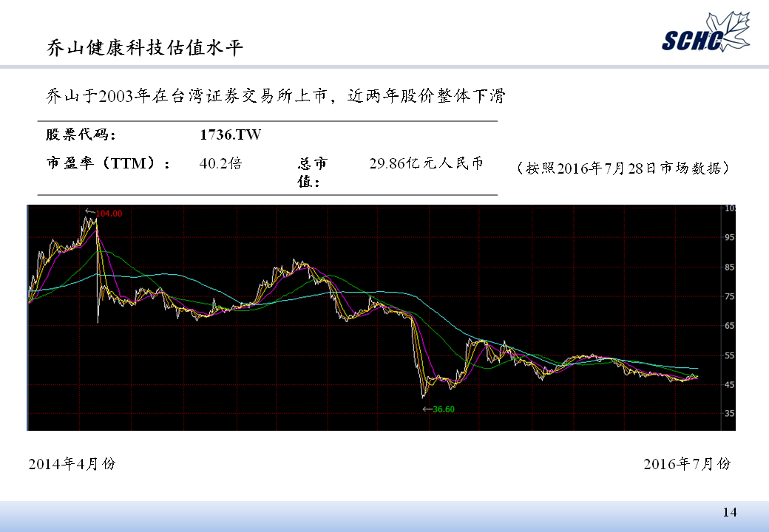
Task: Click the 总市值 label
Action: point(312,172)
